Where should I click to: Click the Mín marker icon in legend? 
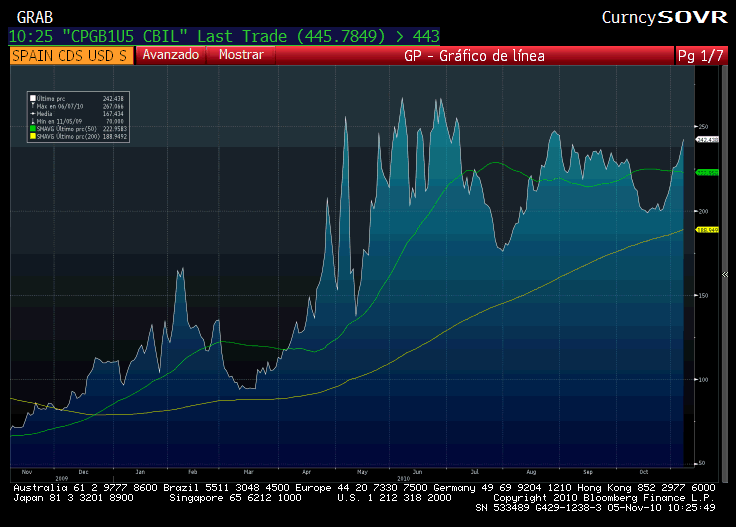click(x=33, y=121)
